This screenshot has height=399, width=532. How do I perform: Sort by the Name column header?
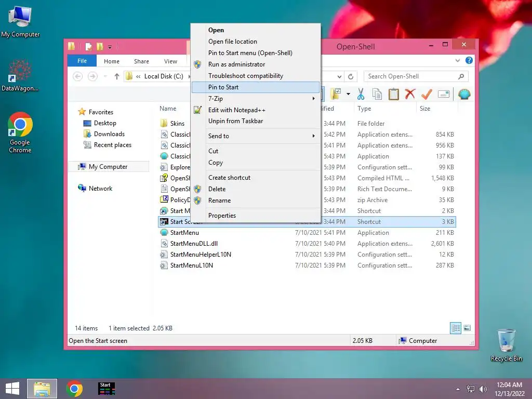pyautogui.click(x=168, y=109)
